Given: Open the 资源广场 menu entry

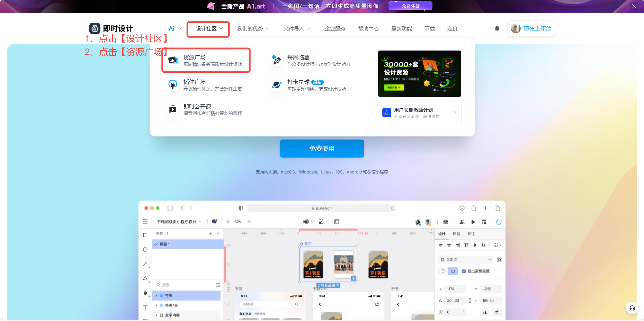Looking at the screenshot, I should (x=206, y=60).
